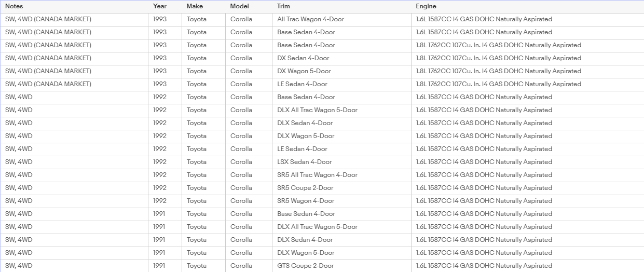Select the 1991 'DLX All Trac Wagon 5-Door' cell

341,227
